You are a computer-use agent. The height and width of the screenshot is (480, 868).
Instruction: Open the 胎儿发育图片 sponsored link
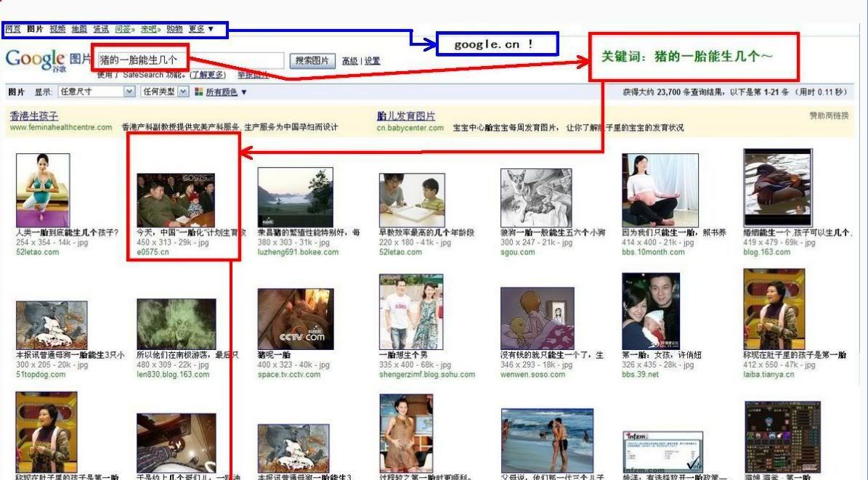tap(406, 116)
